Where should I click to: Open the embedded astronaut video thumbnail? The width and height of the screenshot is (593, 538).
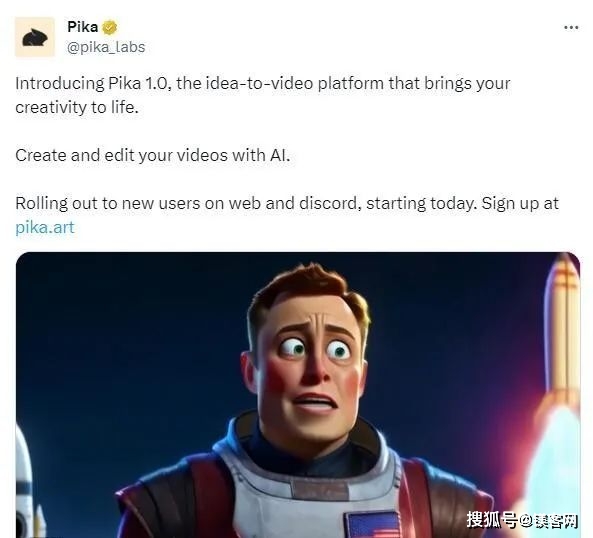(298, 395)
